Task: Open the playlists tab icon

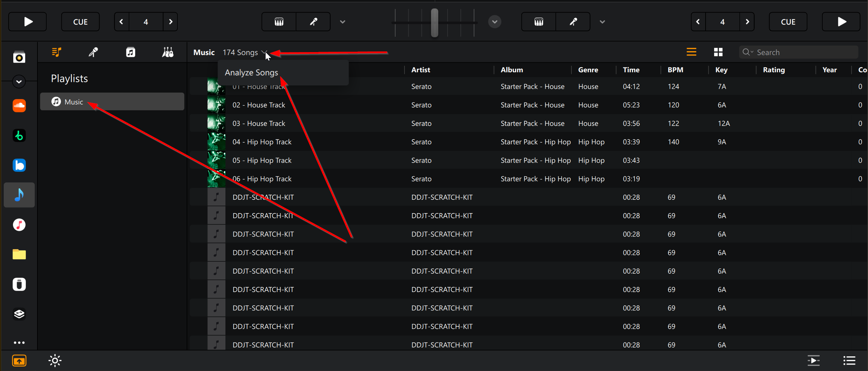Action: coord(57,52)
